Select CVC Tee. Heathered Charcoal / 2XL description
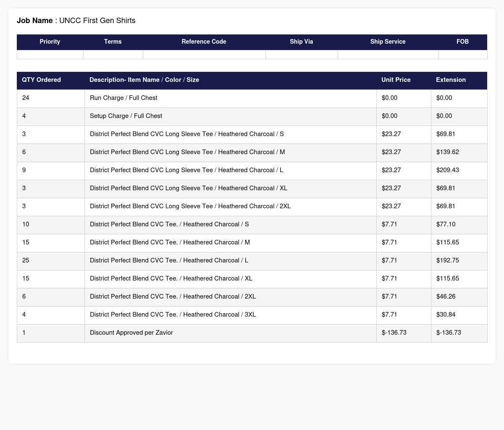This screenshot has height=430, width=504. coord(173,296)
